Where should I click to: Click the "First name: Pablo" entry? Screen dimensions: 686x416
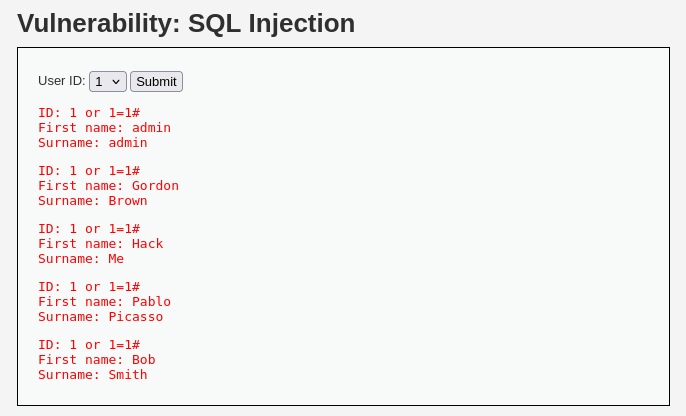[x=105, y=302]
